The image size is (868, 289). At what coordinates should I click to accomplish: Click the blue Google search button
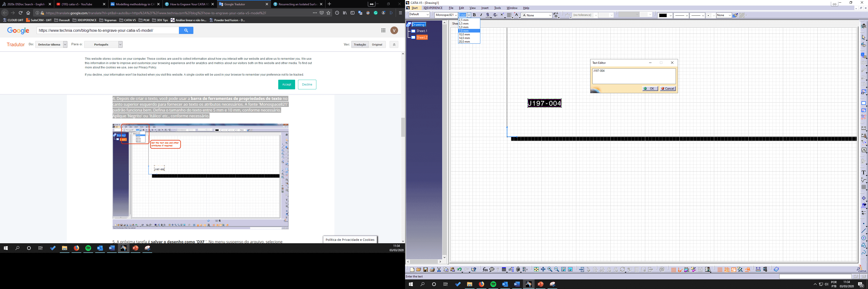click(x=186, y=30)
